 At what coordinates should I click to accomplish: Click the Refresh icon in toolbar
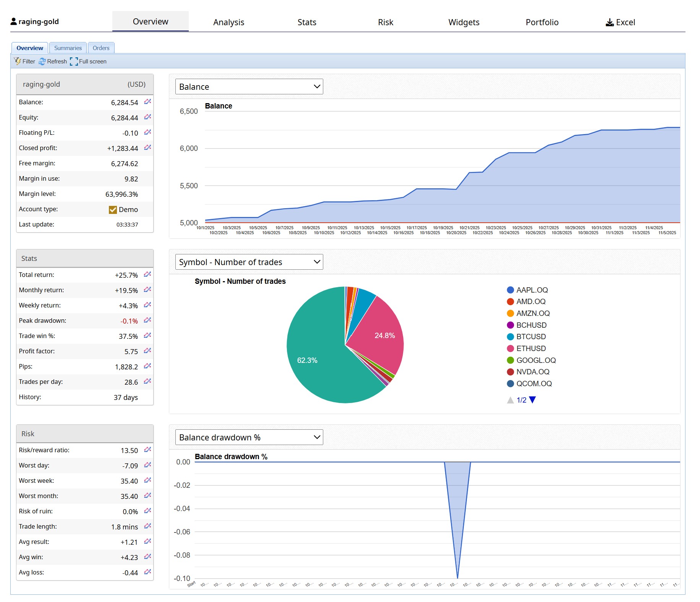[x=42, y=61]
